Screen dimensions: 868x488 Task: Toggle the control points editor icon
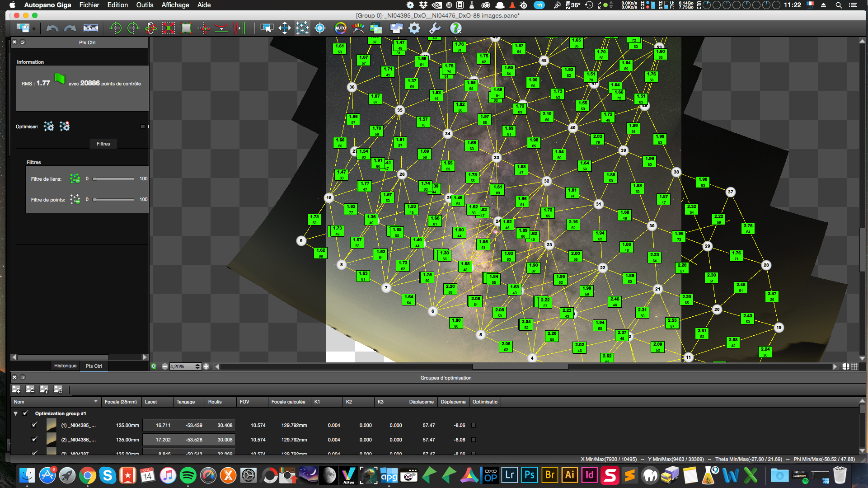[x=302, y=28]
